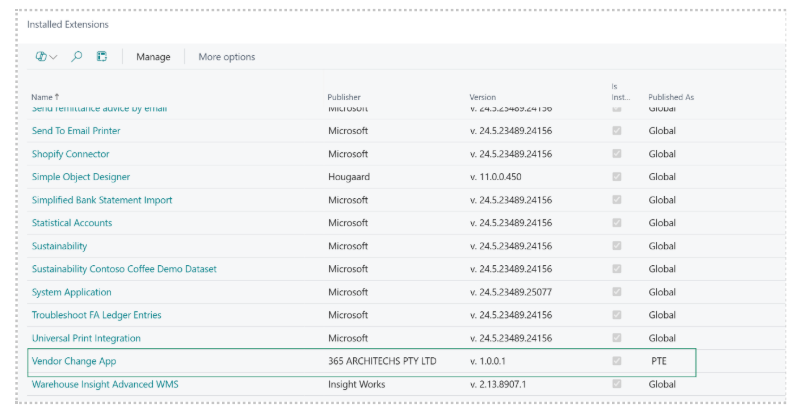Screen dimensions: 797x419
Task: Open the Shopify Connector extension link
Action: coord(70,154)
